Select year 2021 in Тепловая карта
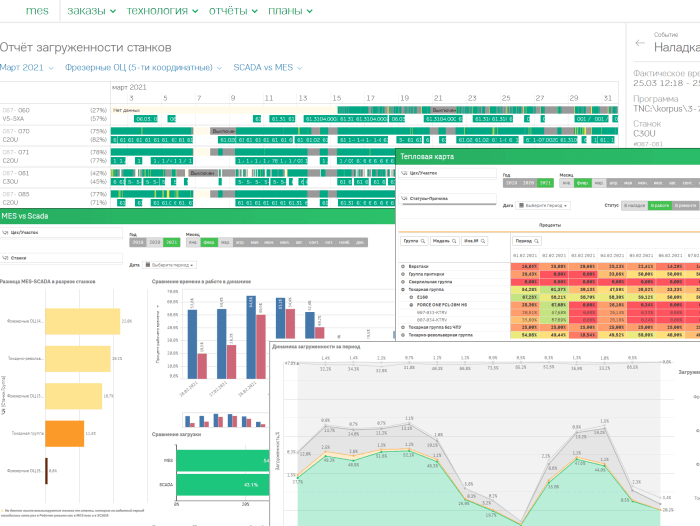Screen dimensions: 700x526 tap(545, 183)
